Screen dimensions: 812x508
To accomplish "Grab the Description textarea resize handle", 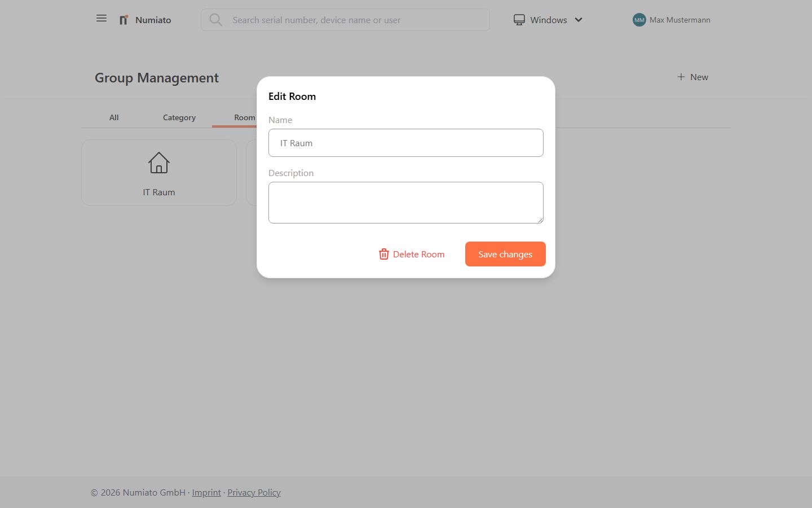I will [x=540, y=220].
